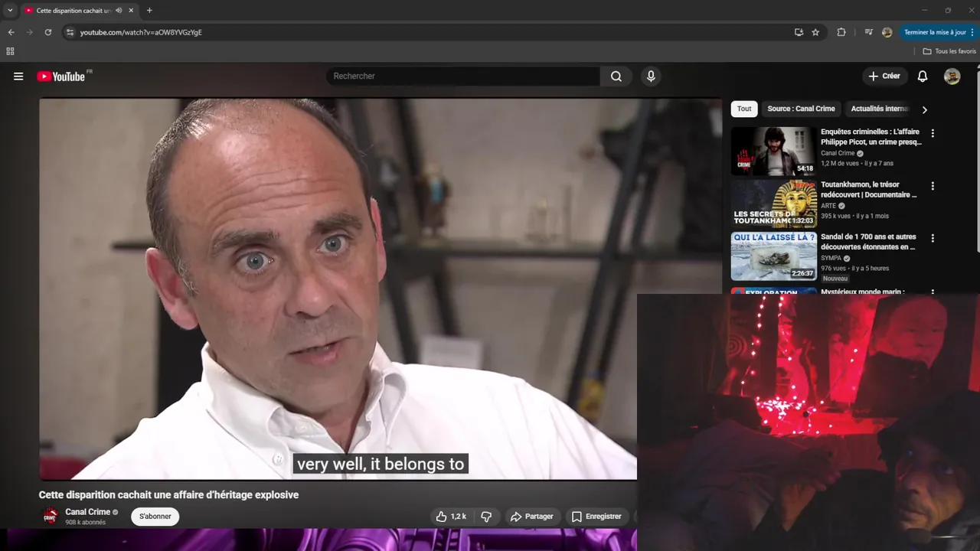Click the search magnifier button

(x=616, y=77)
